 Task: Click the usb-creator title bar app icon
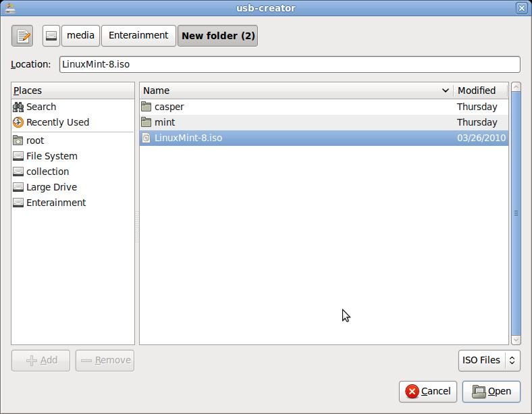pyautogui.click(x=10, y=8)
